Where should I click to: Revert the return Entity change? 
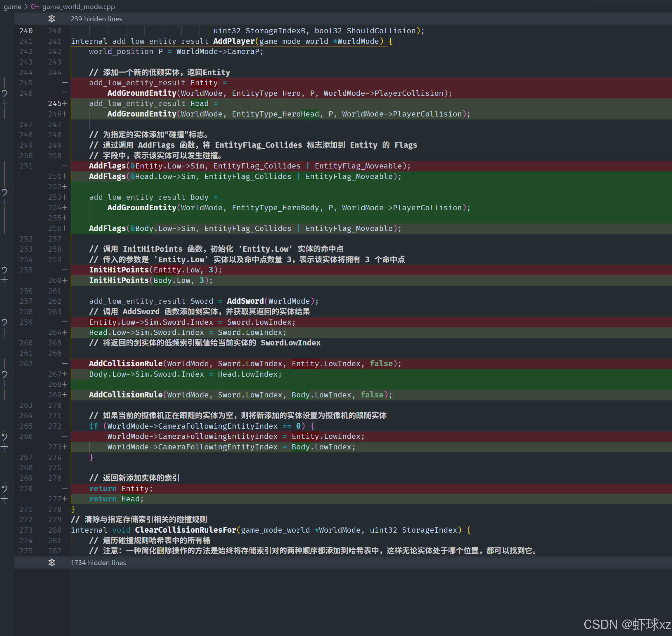[x=4, y=489]
